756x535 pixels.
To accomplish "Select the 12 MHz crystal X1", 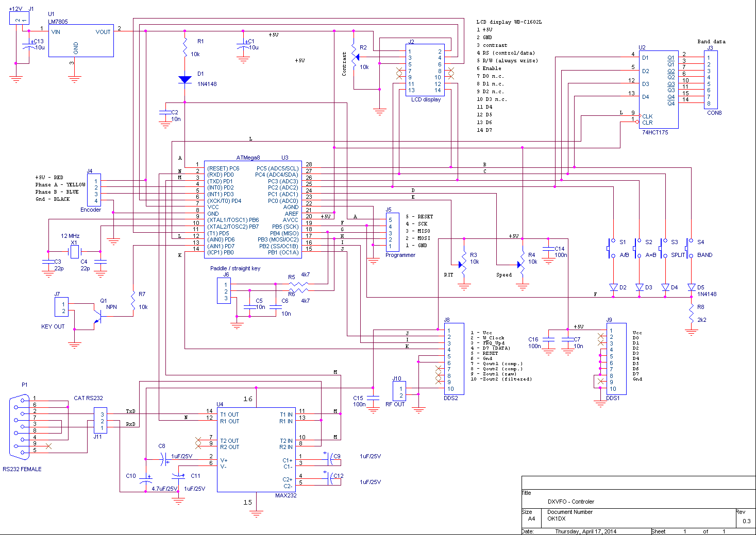I will click(74, 252).
